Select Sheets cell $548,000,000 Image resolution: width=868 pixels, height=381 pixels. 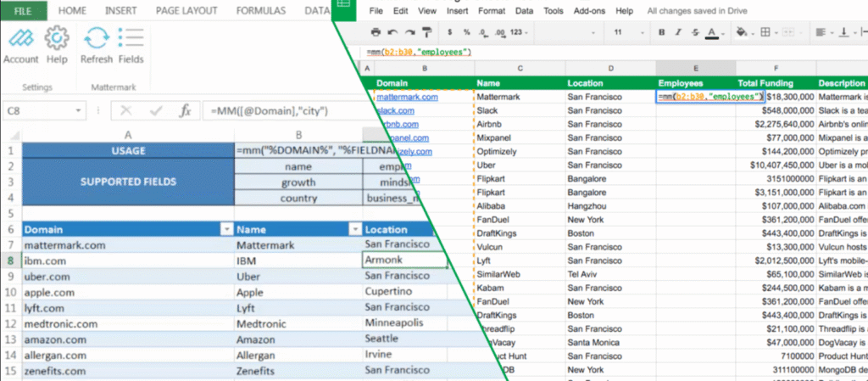point(776,110)
